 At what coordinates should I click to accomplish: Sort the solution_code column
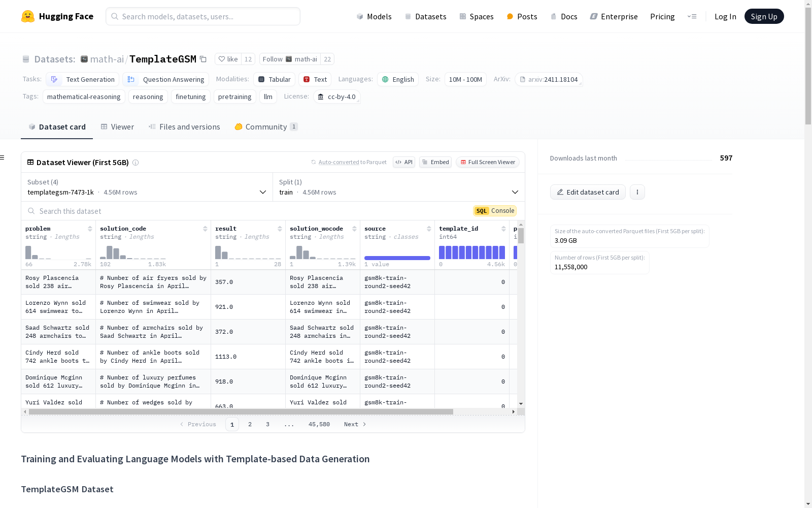[205, 229]
